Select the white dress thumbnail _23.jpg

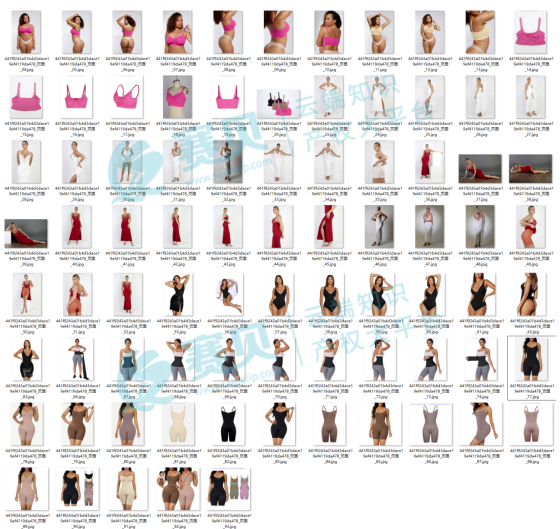click(x=329, y=97)
